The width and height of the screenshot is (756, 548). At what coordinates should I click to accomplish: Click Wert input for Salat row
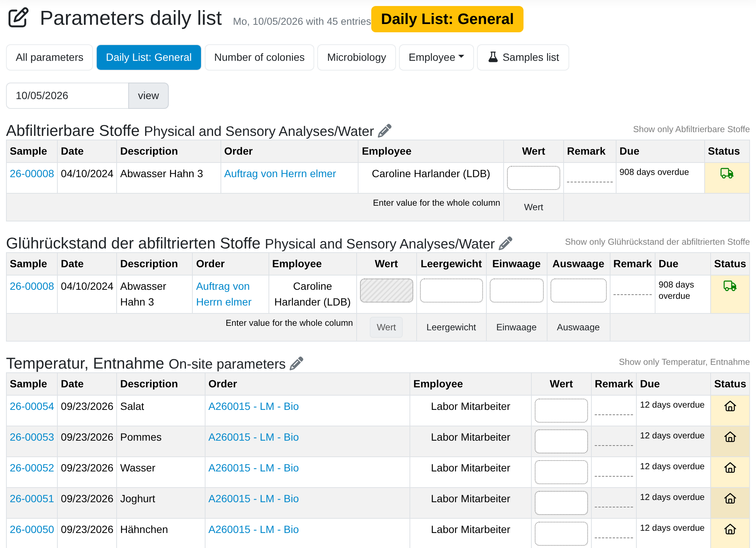pyautogui.click(x=561, y=411)
